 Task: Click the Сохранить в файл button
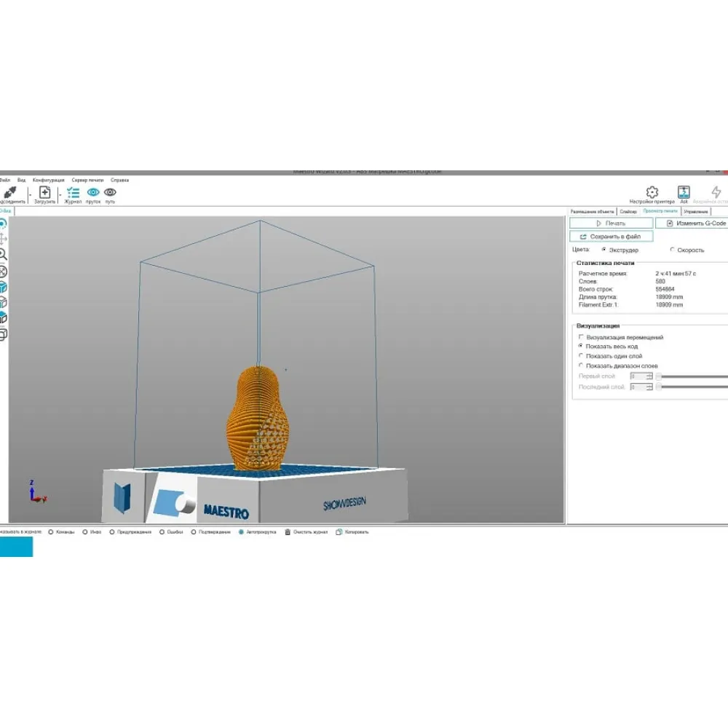[x=611, y=237]
